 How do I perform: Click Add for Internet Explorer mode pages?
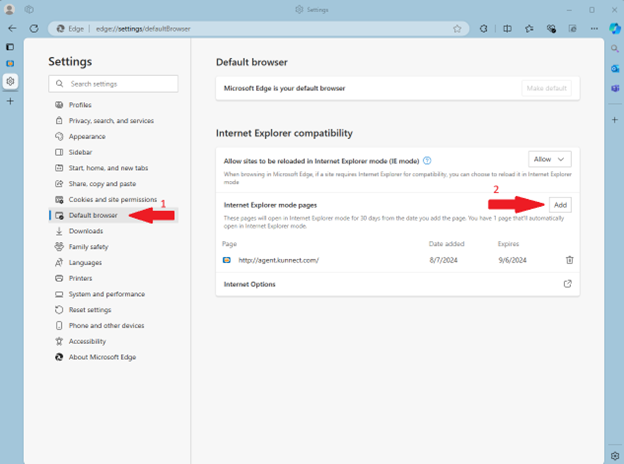(x=560, y=204)
